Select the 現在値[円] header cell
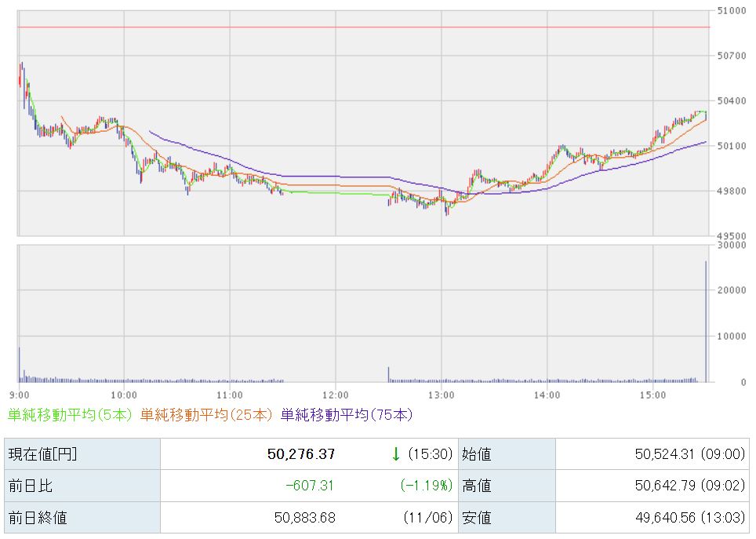 (82, 454)
